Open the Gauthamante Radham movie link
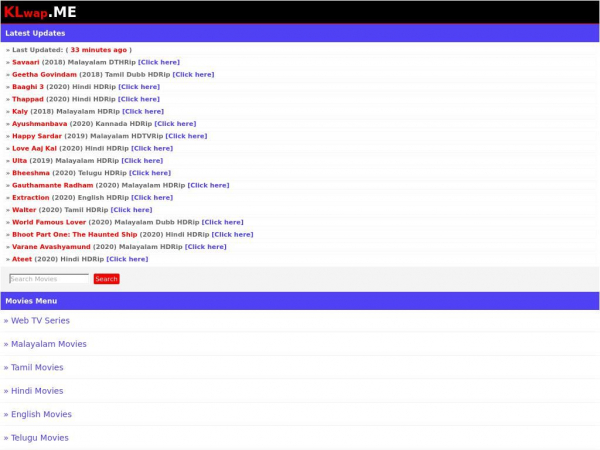This screenshot has height=450, width=600. 52,185
